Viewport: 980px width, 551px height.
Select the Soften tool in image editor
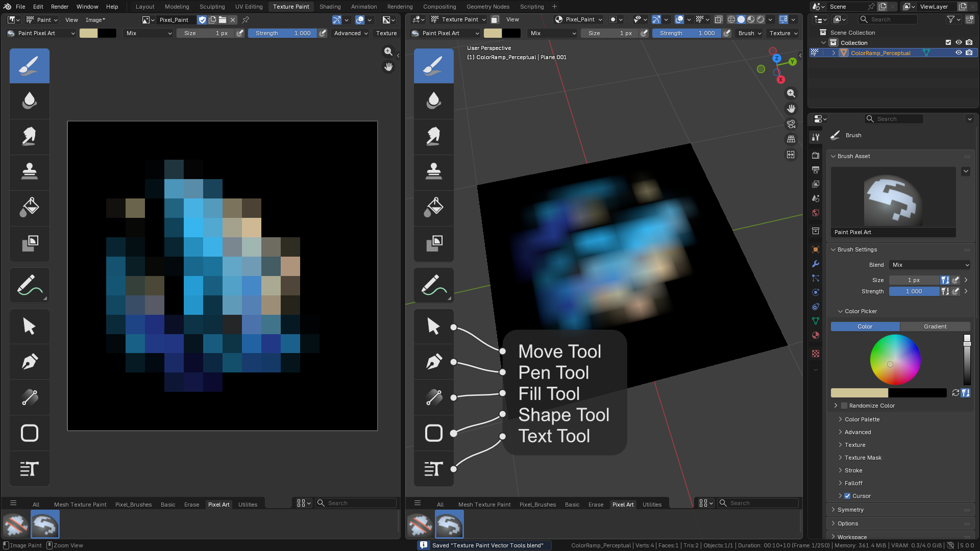tap(30, 101)
